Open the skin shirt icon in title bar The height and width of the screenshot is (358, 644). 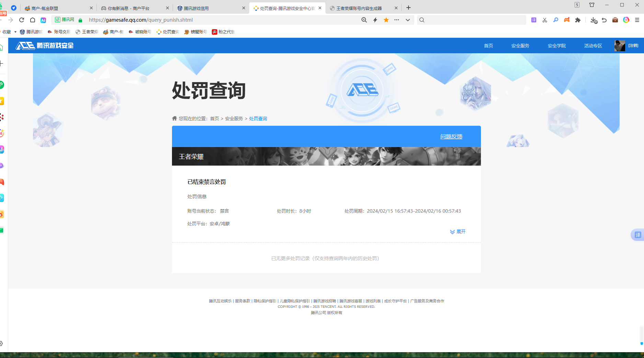592,5
